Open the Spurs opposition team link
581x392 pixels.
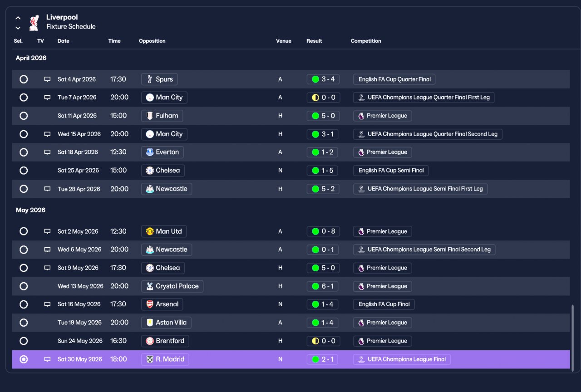[x=159, y=79]
